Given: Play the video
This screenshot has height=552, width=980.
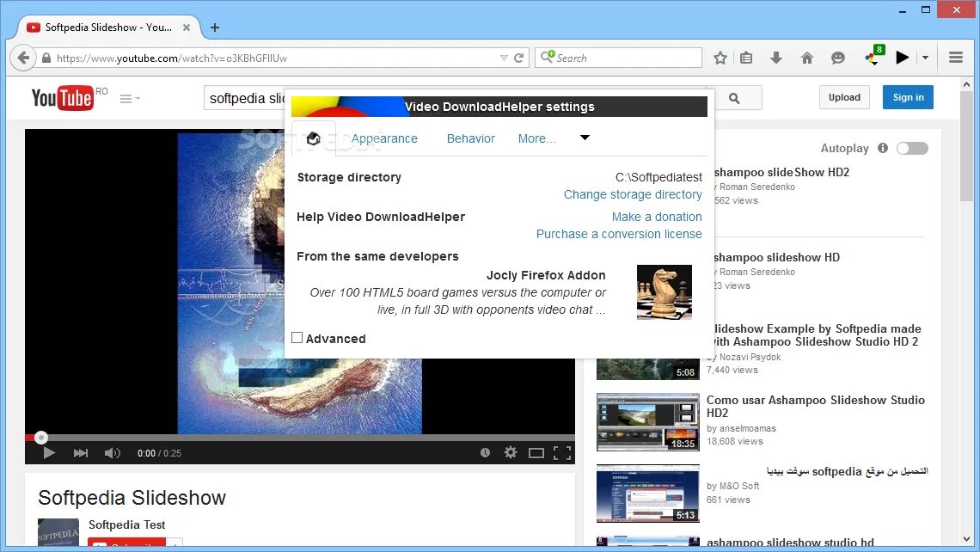Looking at the screenshot, I should pyautogui.click(x=49, y=453).
